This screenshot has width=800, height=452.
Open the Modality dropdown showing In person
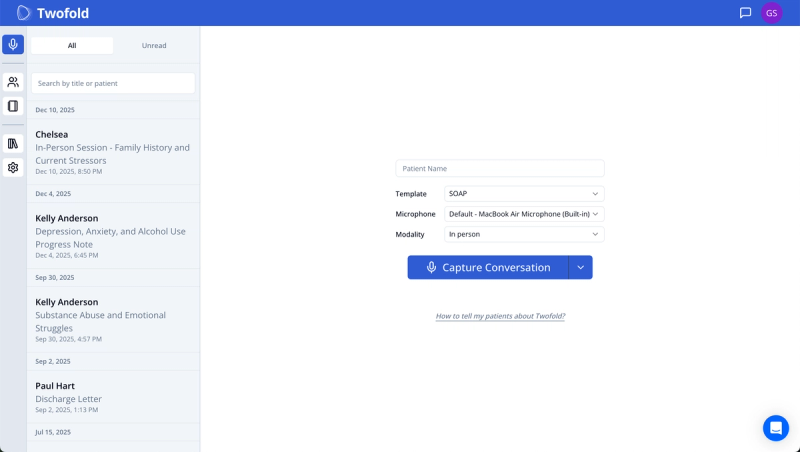coord(524,234)
